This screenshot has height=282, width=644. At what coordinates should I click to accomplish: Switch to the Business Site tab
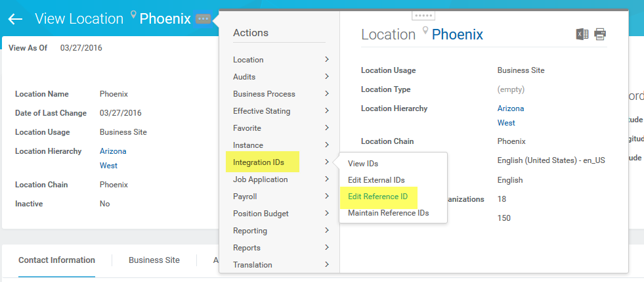[x=154, y=260]
